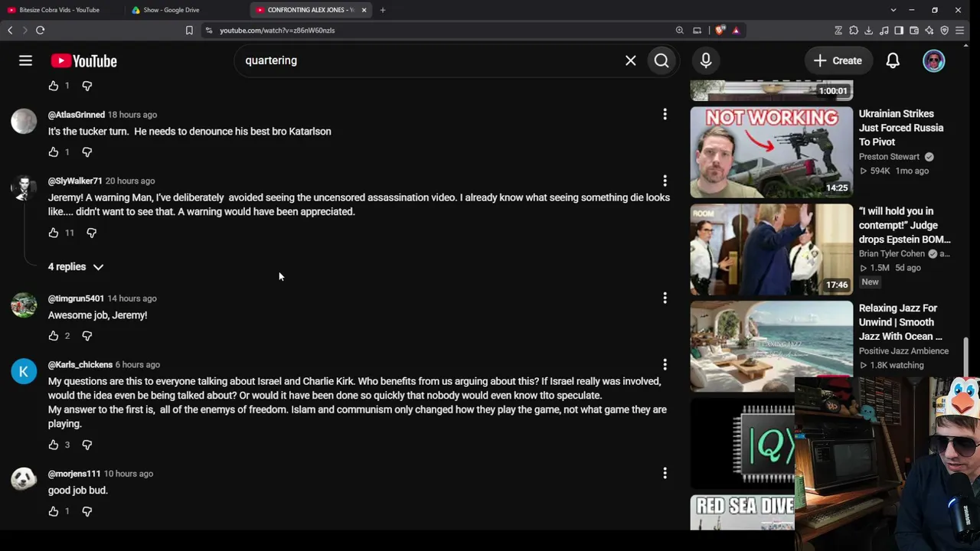Screen dimensions: 980x551
Task: Close the CONFRONTING ALEX JONES tab
Action: pos(364,10)
